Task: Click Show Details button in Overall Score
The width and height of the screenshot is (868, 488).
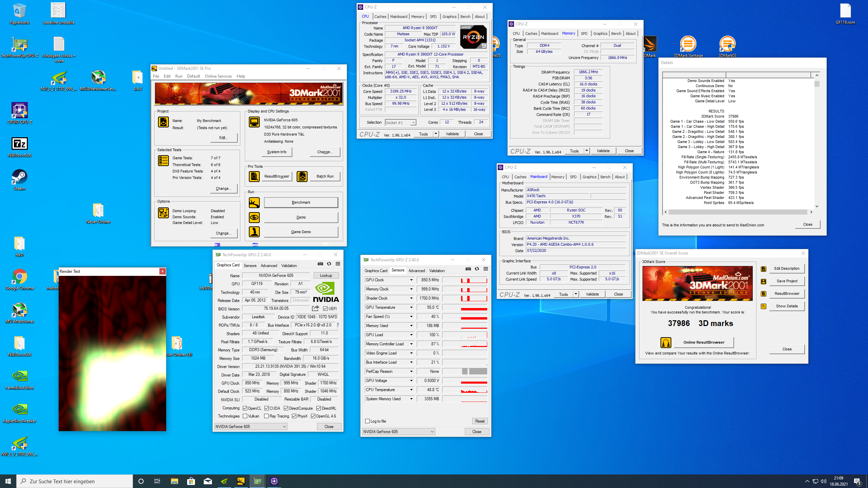Action: click(787, 306)
